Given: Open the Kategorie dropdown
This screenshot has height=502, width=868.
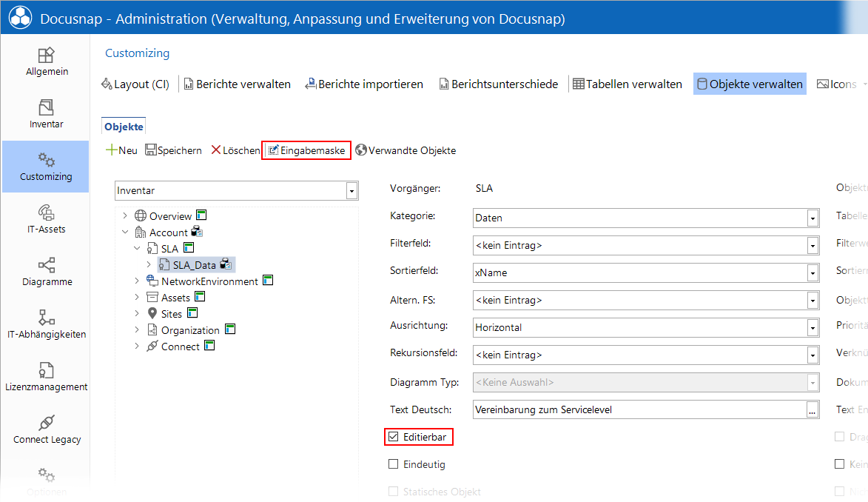Looking at the screenshot, I should 813,218.
